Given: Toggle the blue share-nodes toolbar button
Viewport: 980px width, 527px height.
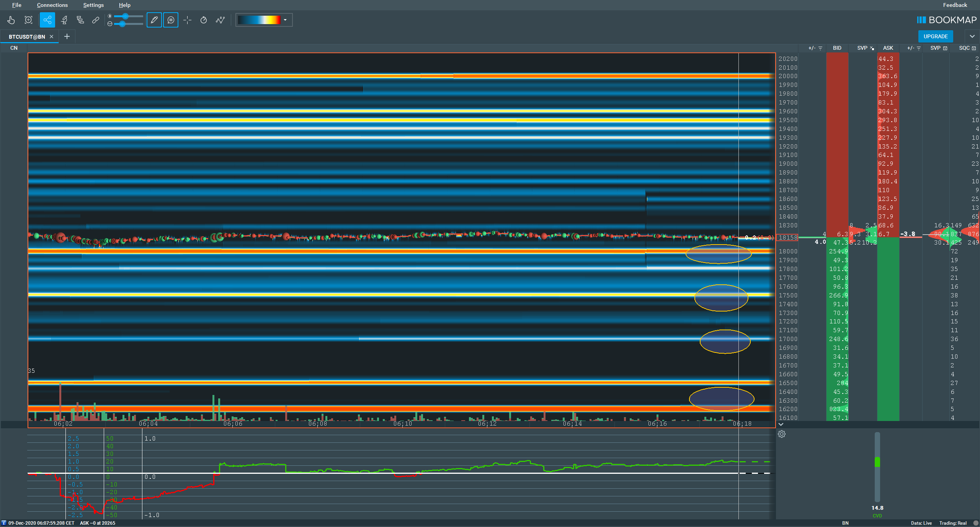Looking at the screenshot, I should pos(47,20).
